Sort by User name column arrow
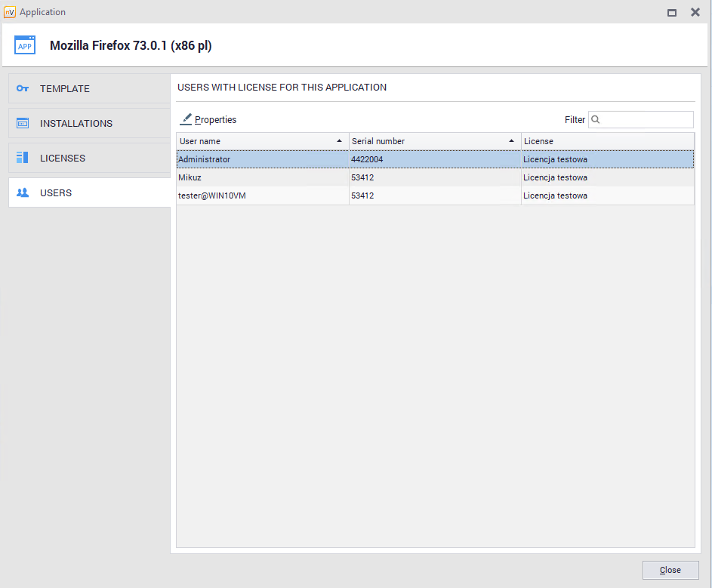This screenshot has height=588, width=712. [x=339, y=141]
